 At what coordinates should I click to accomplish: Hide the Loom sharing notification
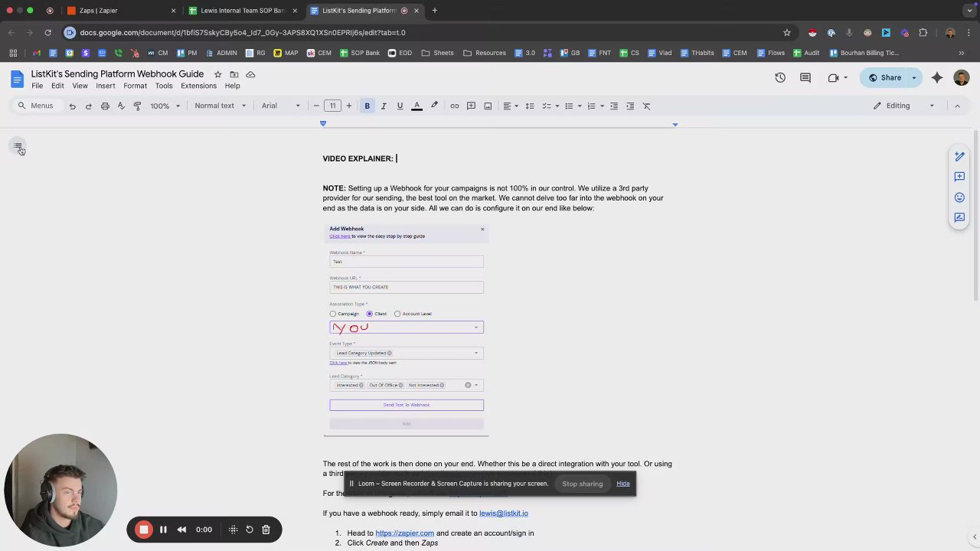pyautogui.click(x=623, y=484)
